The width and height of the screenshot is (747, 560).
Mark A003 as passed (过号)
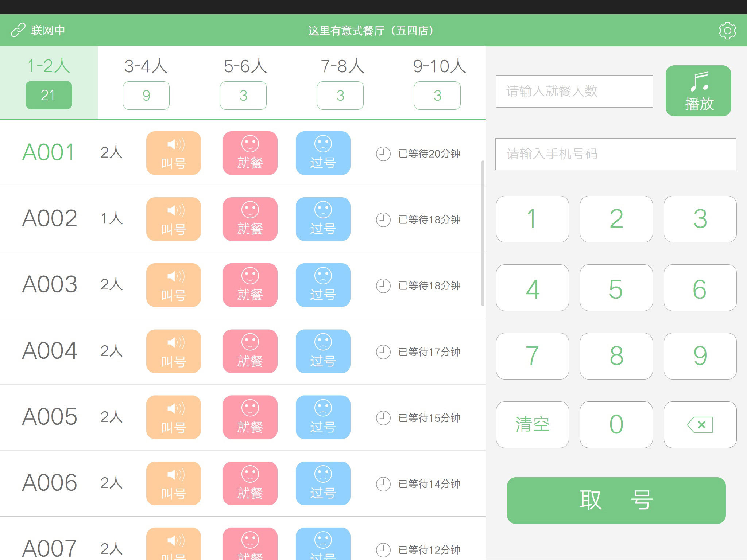(x=323, y=285)
